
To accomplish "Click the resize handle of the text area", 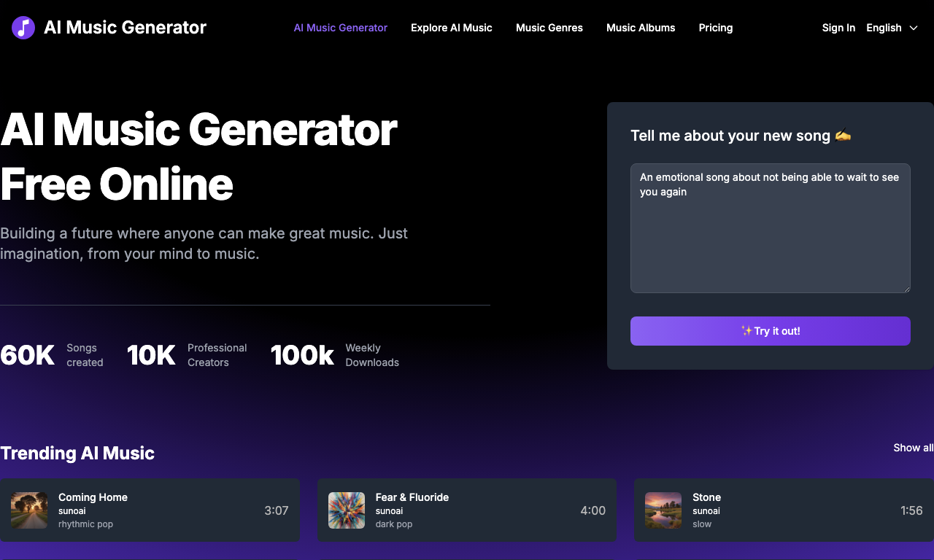I will pyautogui.click(x=906, y=289).
